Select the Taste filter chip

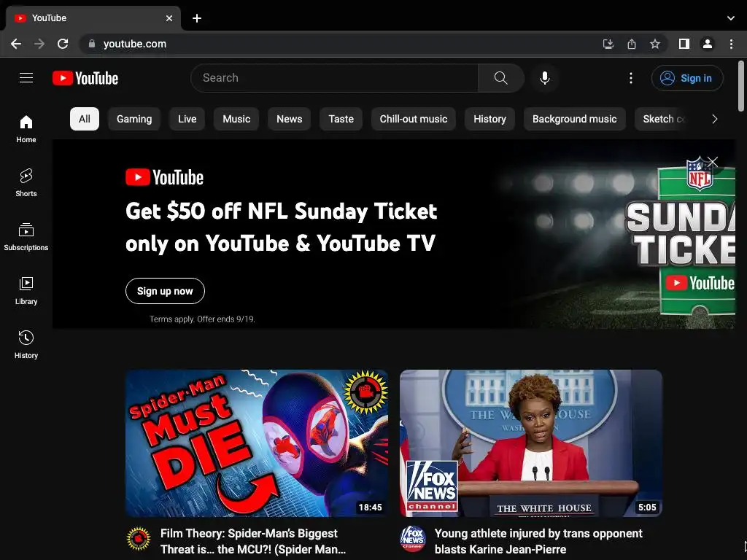click(x=341, y=119)
